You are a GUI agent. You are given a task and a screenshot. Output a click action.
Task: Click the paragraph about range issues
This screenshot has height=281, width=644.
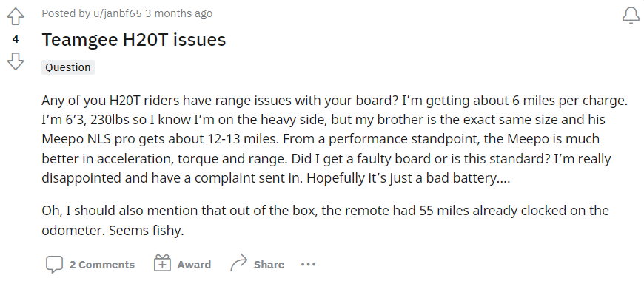335,139
